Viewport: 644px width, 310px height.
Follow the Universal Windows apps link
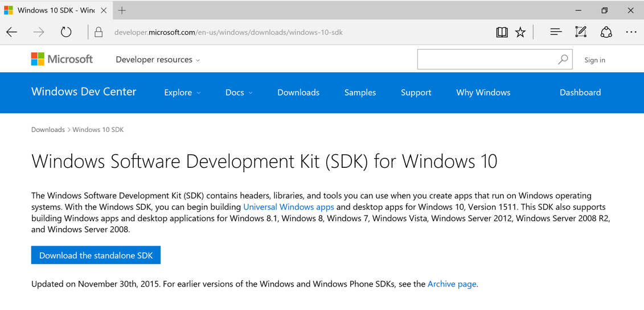pyautogui.click(x=289, y=207)
